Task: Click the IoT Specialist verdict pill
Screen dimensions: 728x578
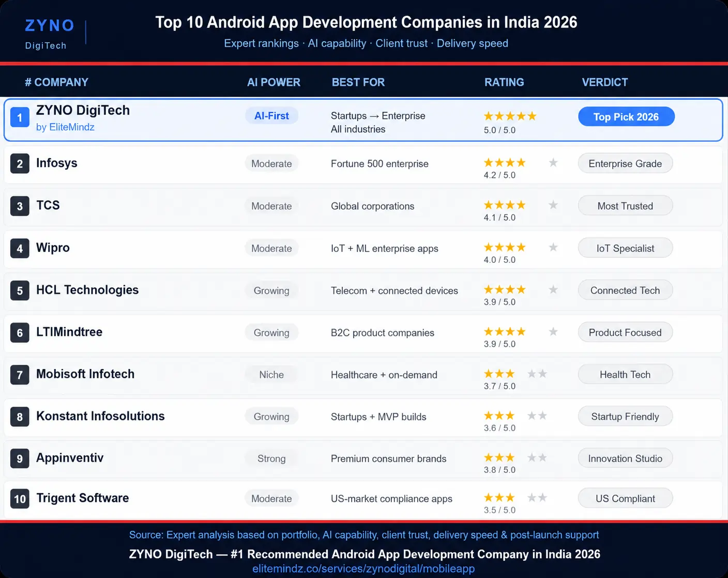Action: coord(625,248)
